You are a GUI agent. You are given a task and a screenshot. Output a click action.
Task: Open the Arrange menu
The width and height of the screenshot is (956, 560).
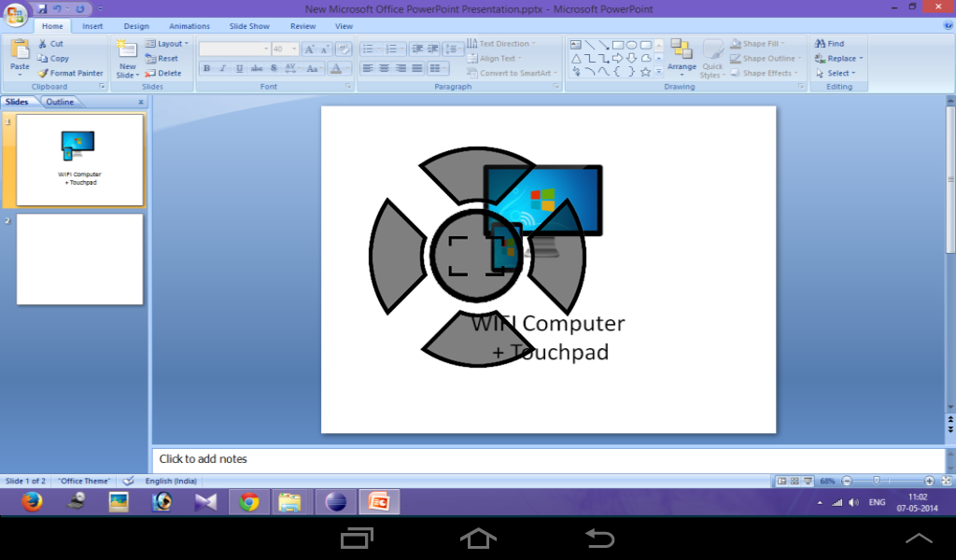click(682, 56)
